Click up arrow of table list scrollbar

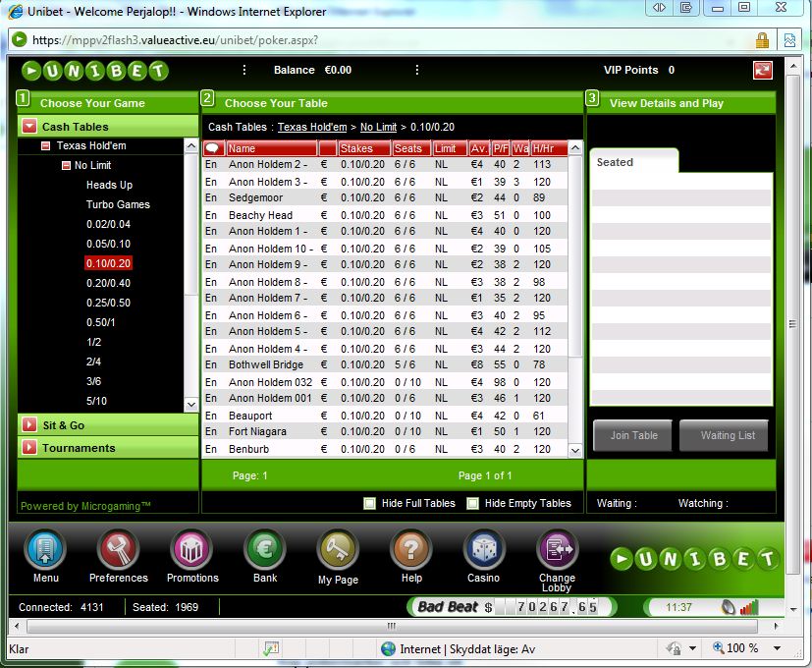[574, 148]
